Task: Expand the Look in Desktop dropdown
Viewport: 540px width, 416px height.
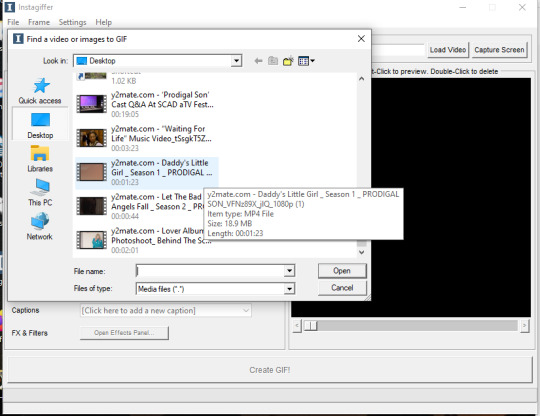Action: click(x=236, y=61)
